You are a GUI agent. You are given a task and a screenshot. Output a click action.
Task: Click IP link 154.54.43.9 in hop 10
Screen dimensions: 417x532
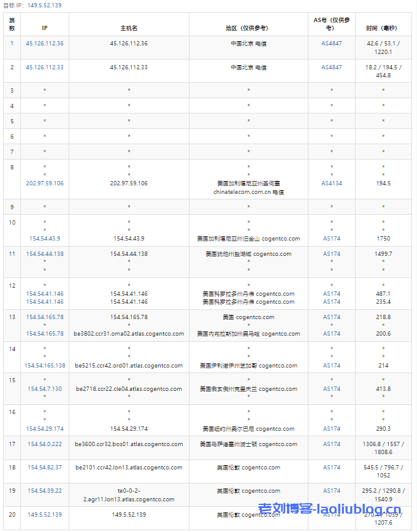point(45,238)
